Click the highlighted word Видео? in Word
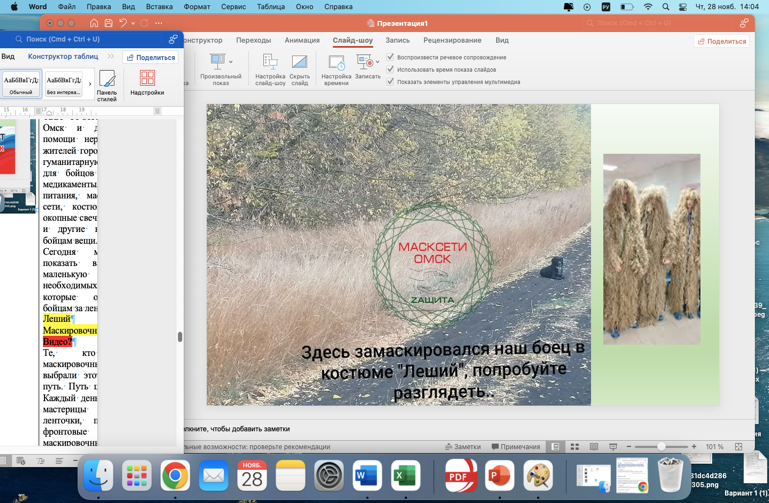This screenshot has height=503, width=769. (57, 342)
